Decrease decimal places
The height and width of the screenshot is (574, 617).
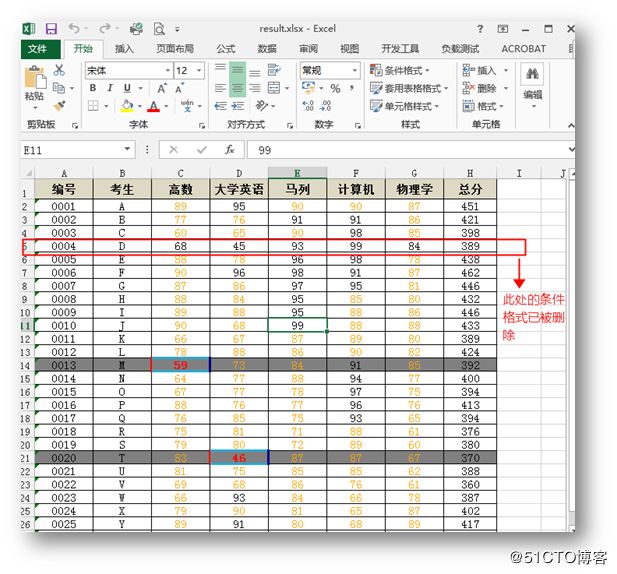point(325,105)
